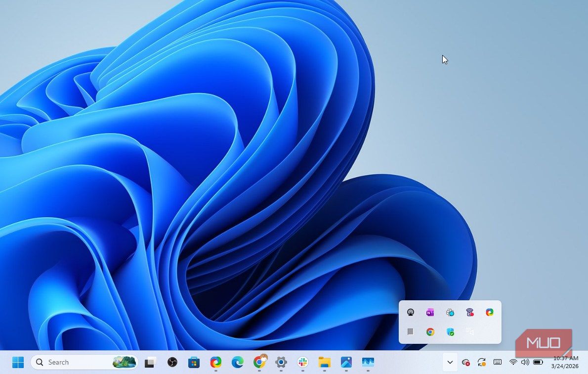Open OneNote from the overflow tray
The height and width of the screenshot is (374, 588).
430,313
